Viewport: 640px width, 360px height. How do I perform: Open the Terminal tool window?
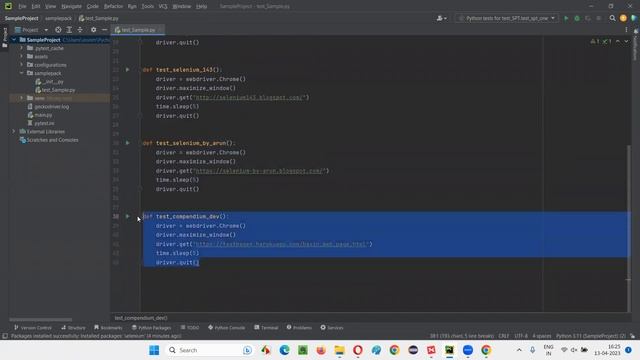266,328
